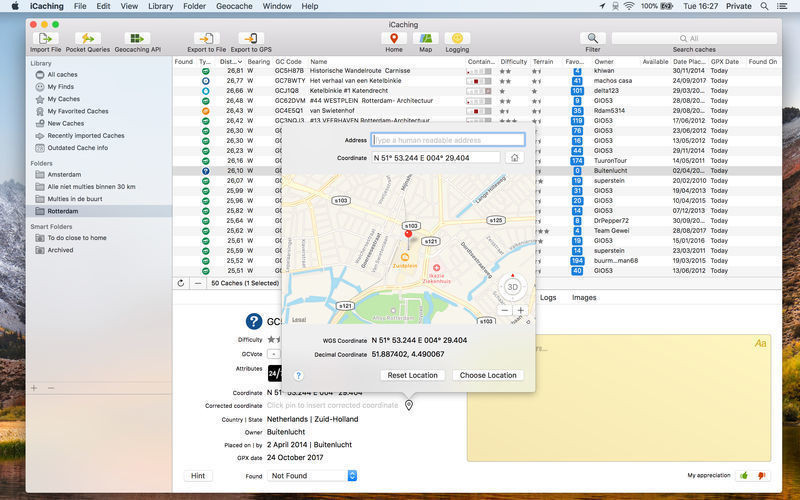
Task: Zoom in the map with plus
Action: click(520, 310)
